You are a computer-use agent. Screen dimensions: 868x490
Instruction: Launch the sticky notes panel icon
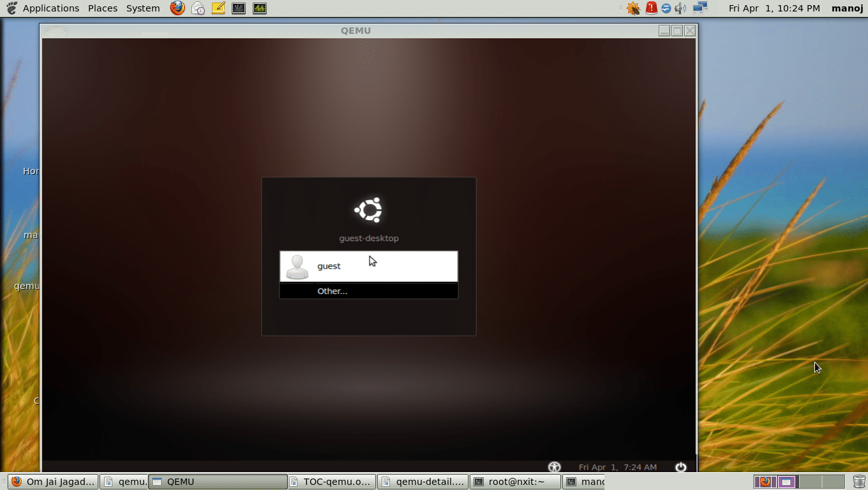point(218,8)
